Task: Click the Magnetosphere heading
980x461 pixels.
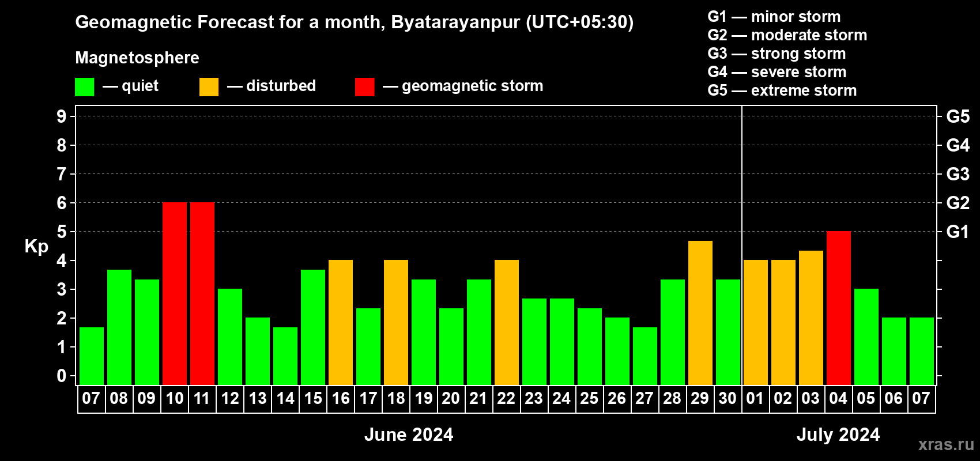Action: pyautogui.click(x=137, y=58)
